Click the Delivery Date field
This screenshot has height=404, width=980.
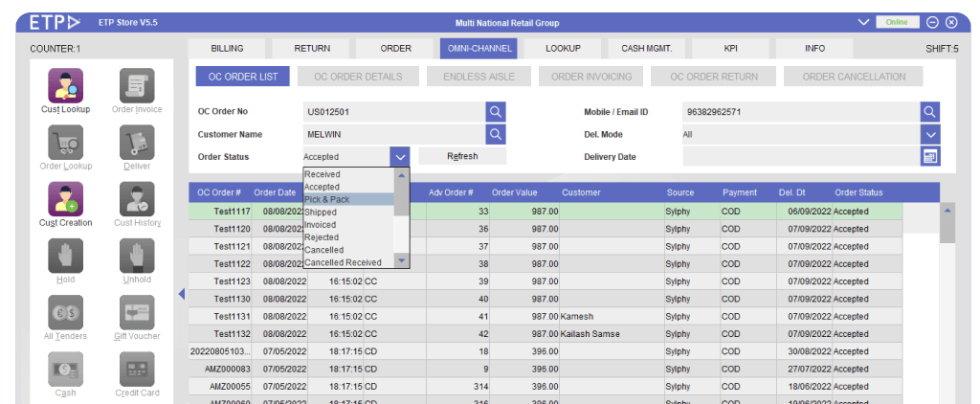coord(801,156)
